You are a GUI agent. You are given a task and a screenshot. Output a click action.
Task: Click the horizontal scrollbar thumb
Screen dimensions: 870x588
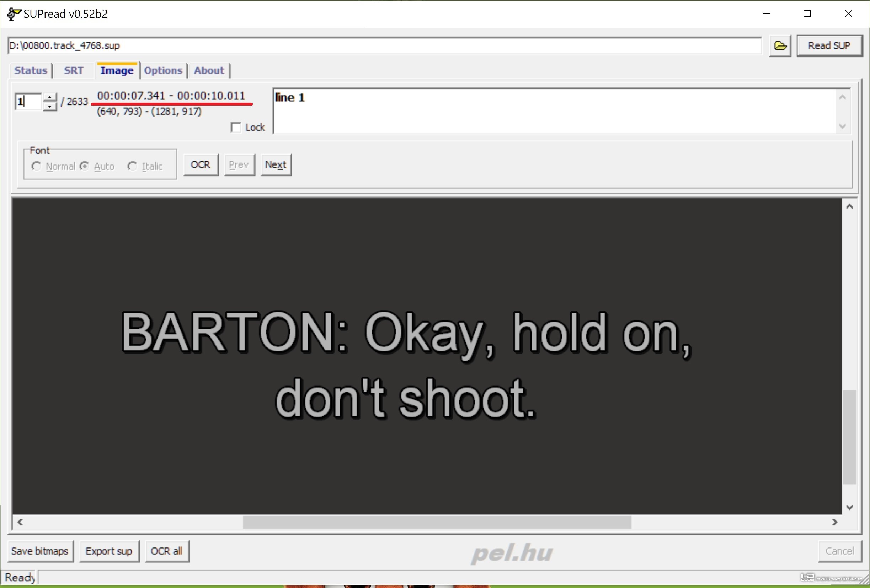[x=437, y=522]
